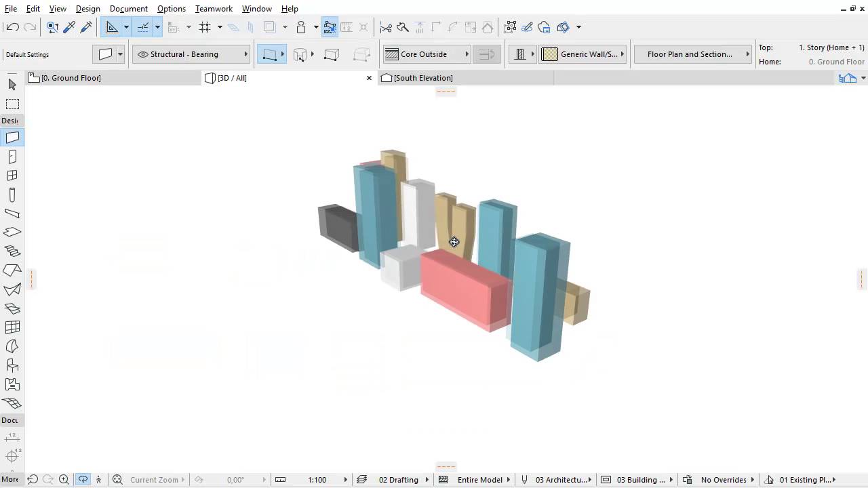
Task: Select the Beam tool in the toolbox
Action: pos(12,213)
